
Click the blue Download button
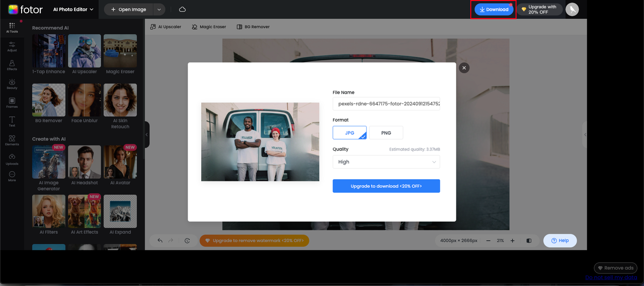click(x=494, y=10)
